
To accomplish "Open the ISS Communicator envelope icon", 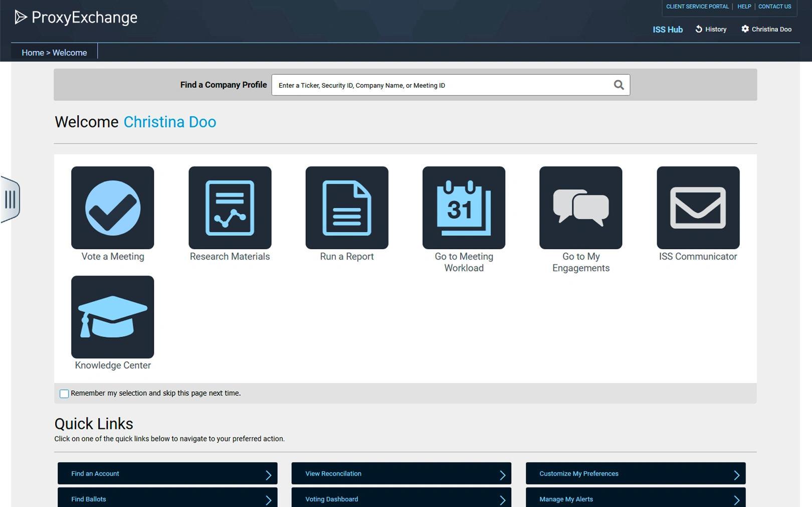I will point(698,207).
